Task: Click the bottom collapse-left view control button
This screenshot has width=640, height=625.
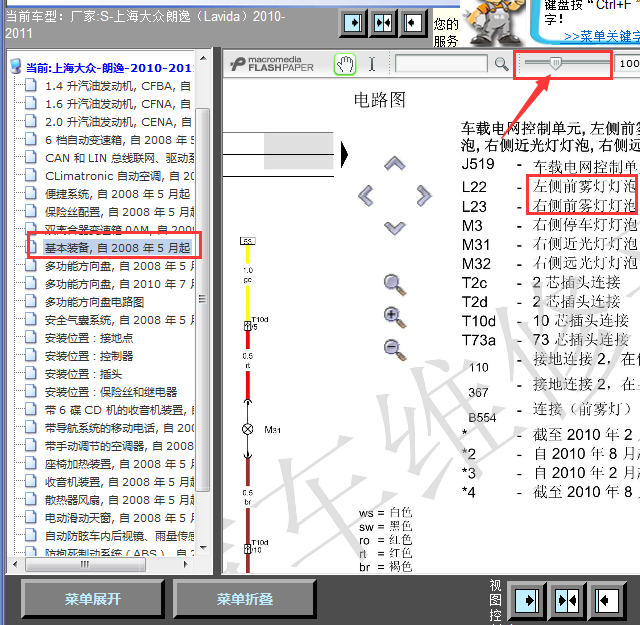Action: click(606, 601)
